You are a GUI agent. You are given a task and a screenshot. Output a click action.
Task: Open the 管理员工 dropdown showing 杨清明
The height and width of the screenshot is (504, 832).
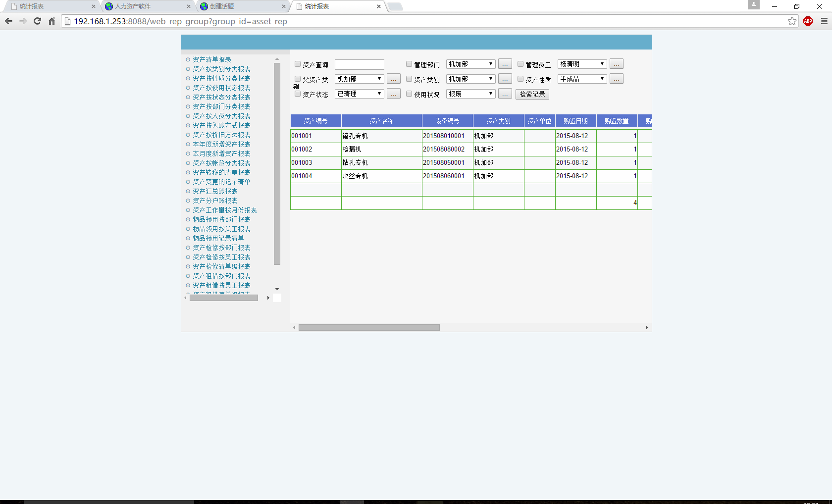[x=582, y=64]
